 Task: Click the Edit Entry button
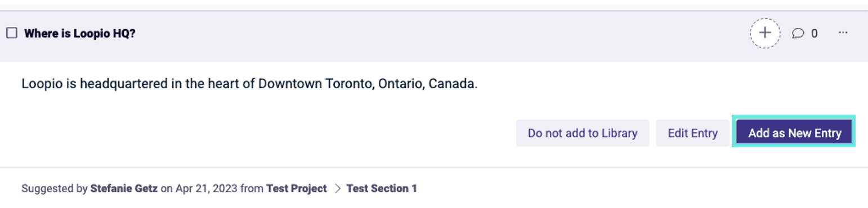pos(692,133)
